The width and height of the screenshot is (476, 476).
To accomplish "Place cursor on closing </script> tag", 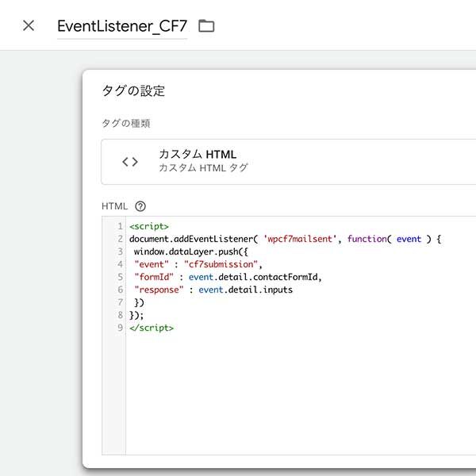I will click(x=152, y=328).
